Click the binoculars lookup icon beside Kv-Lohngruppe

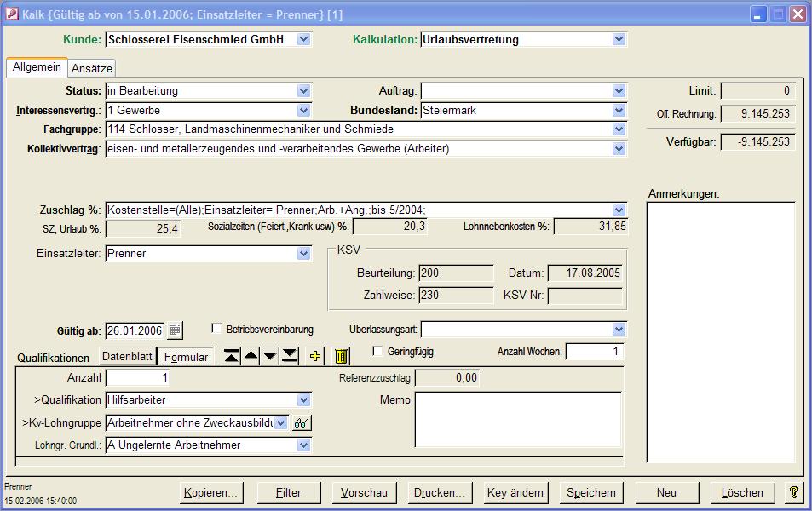pos(302,423)
